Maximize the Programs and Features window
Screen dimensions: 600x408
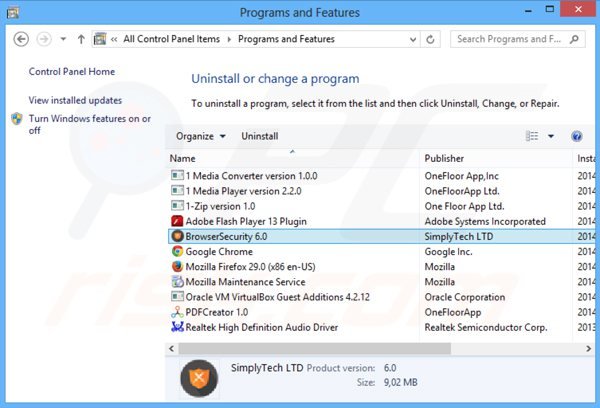coord(549,10)
